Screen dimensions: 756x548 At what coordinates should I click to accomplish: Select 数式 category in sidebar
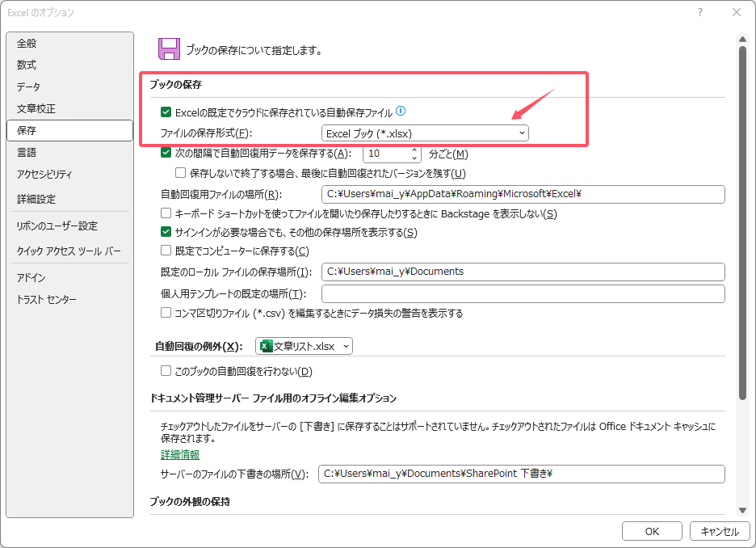coord(27,65)
